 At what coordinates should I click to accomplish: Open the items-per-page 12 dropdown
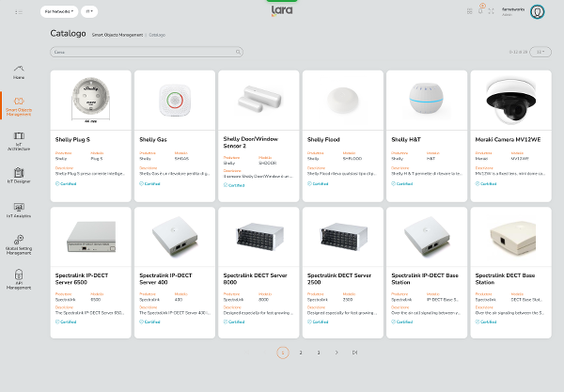[540, 52]
